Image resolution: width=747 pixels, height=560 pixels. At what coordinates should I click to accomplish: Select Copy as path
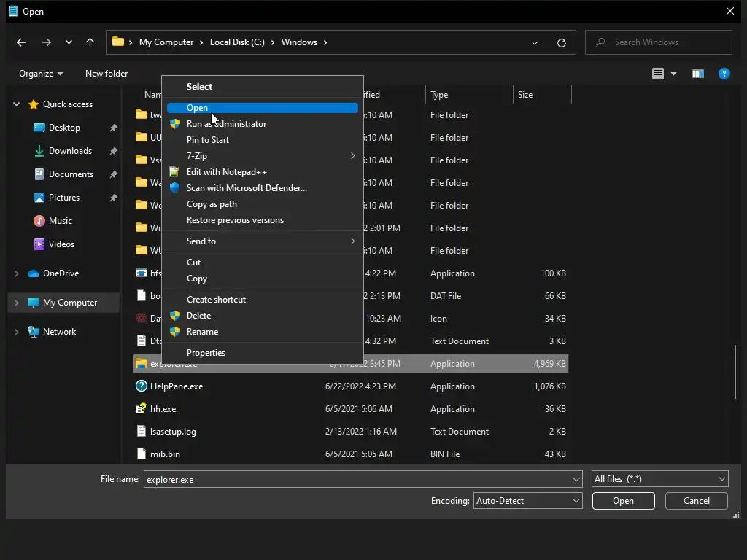pos(262,204)
